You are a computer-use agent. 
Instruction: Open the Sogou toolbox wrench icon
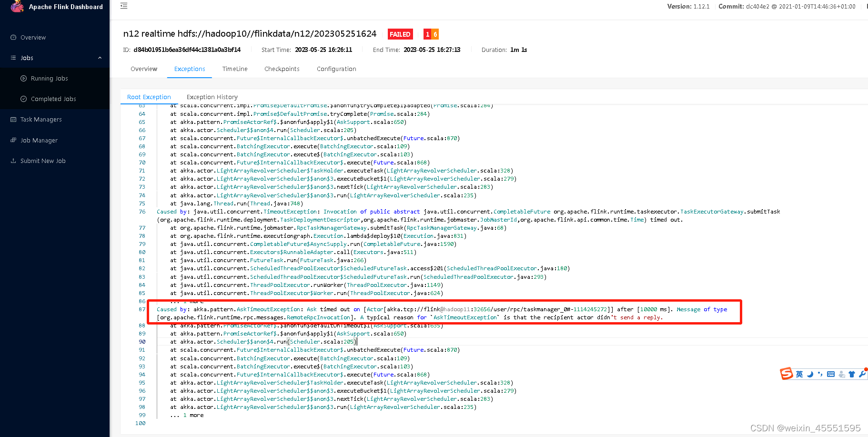click(x=862, y=374)
